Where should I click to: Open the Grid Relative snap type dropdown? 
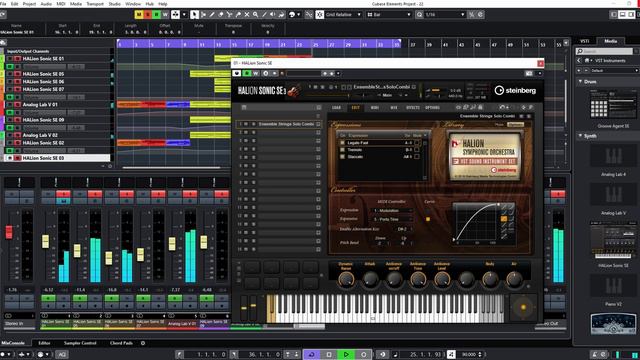(x=344, y=15)
